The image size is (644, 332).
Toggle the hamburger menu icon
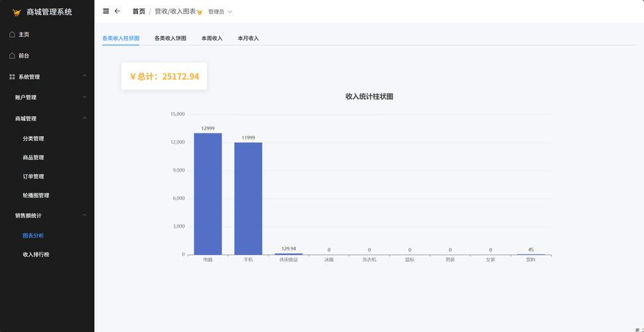(106, 11)
